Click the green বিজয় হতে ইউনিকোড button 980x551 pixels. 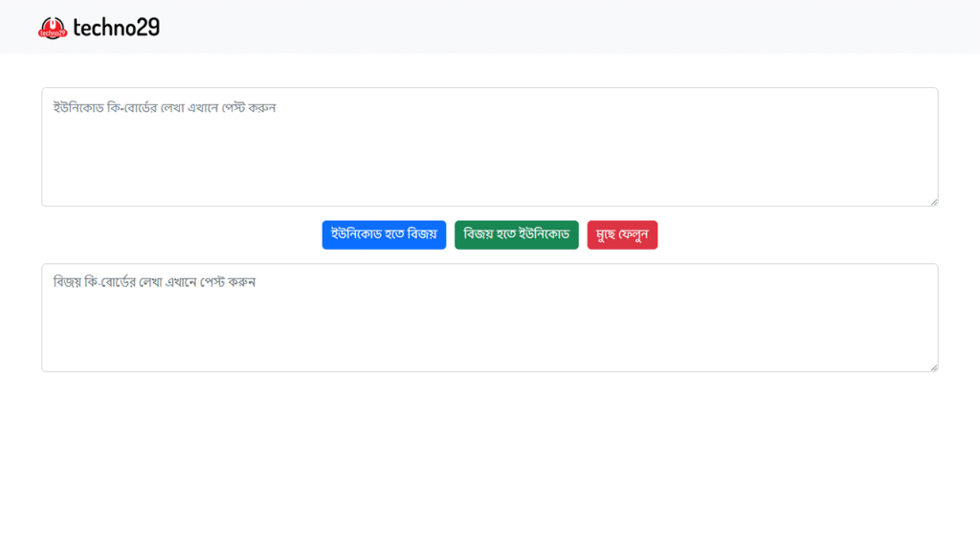point(517,235)
